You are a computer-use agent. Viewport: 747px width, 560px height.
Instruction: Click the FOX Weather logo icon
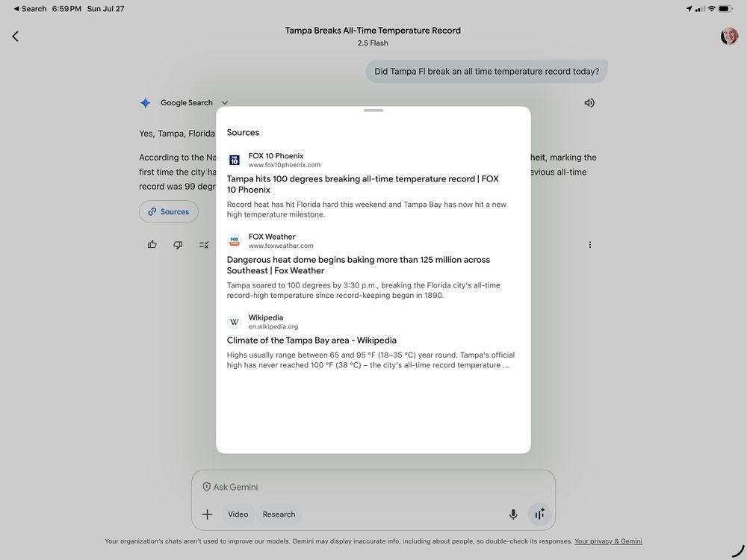(235, 241)
